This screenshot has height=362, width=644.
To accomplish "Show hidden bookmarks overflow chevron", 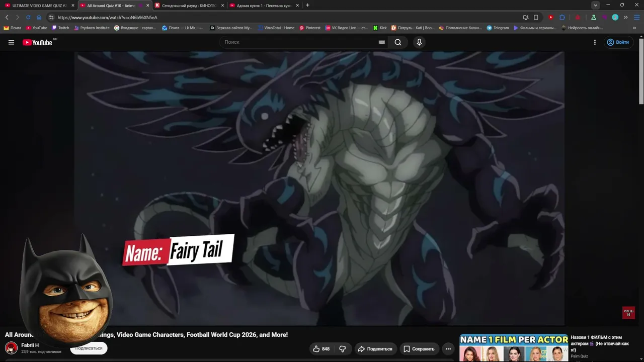I will (x=634, y=28).
